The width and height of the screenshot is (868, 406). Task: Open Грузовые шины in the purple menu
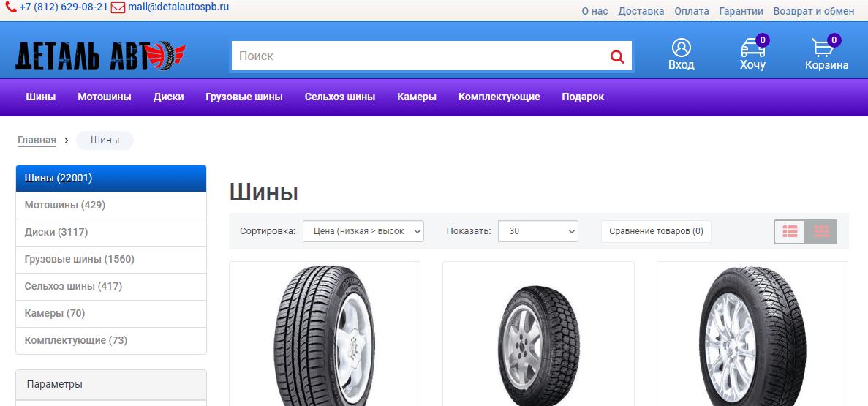(x=244, y=97)
